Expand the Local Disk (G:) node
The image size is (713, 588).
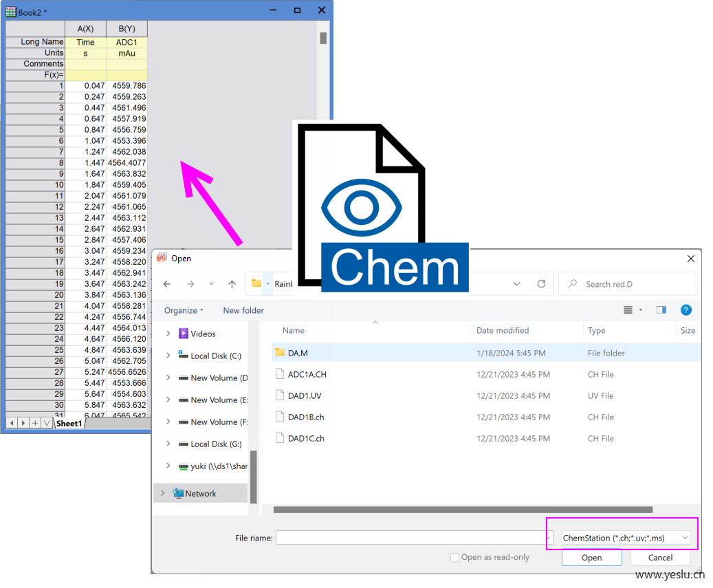(x=168, y=444)
